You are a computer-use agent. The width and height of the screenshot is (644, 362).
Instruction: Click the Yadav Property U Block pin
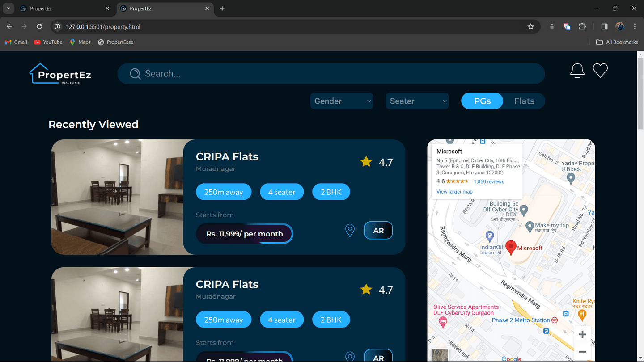571,178
